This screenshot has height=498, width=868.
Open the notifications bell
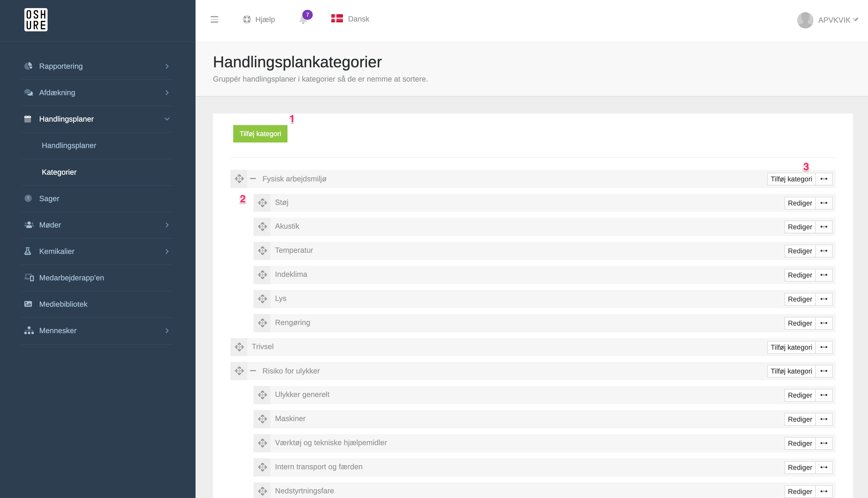303,19
